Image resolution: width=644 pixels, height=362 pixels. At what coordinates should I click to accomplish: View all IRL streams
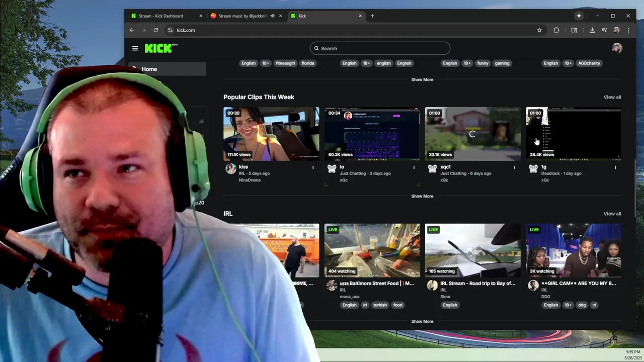(x=612, y=214)
